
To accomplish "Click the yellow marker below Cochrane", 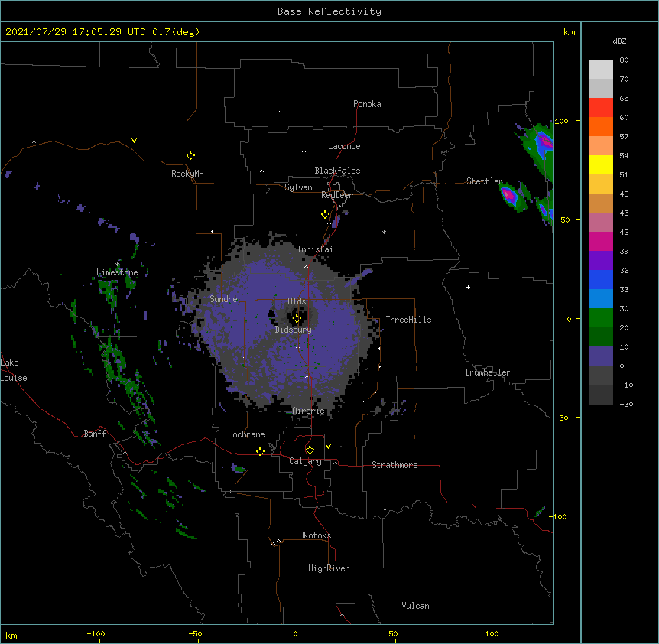I will (260, 451).
